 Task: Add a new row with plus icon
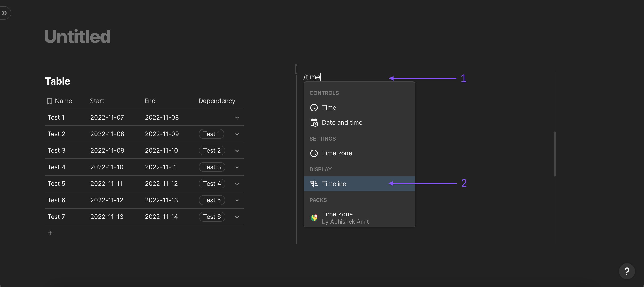(x=50, y=233)
